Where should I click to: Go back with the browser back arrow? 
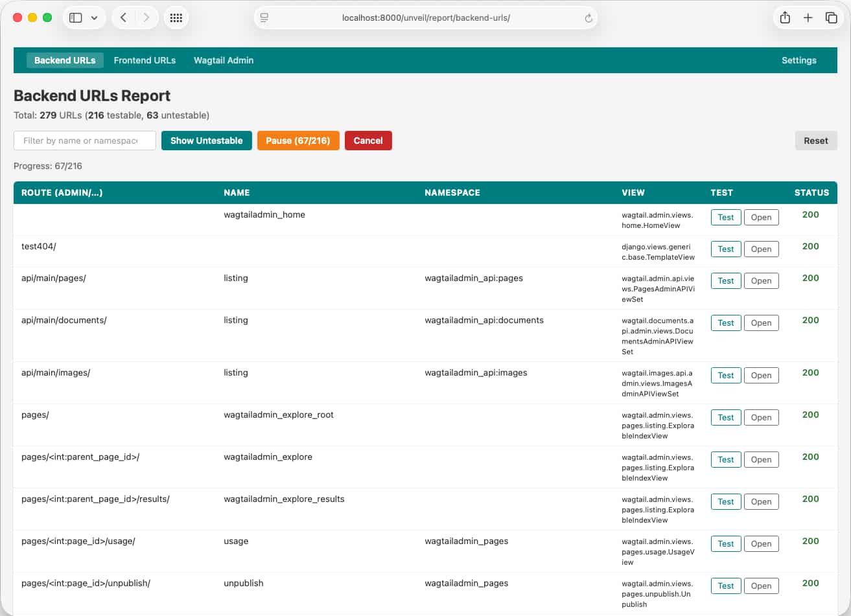[123, 18]
